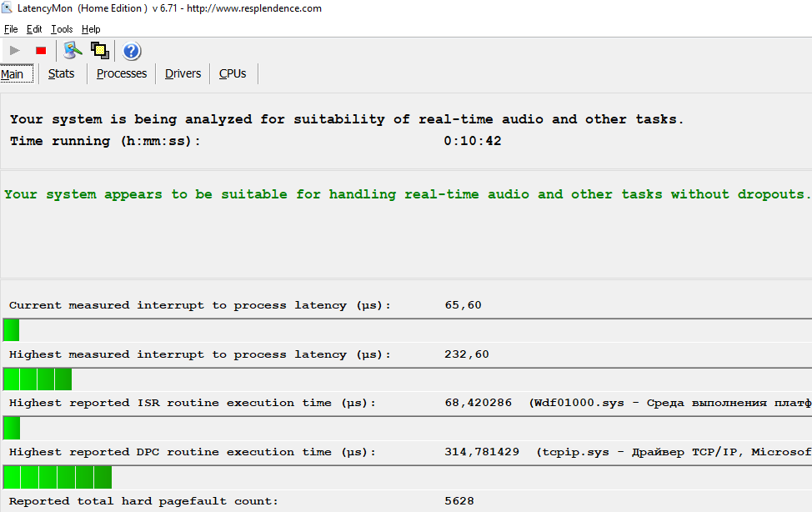
Task: Click the Wdf01000.sys driver name
Action: [579, 403]
